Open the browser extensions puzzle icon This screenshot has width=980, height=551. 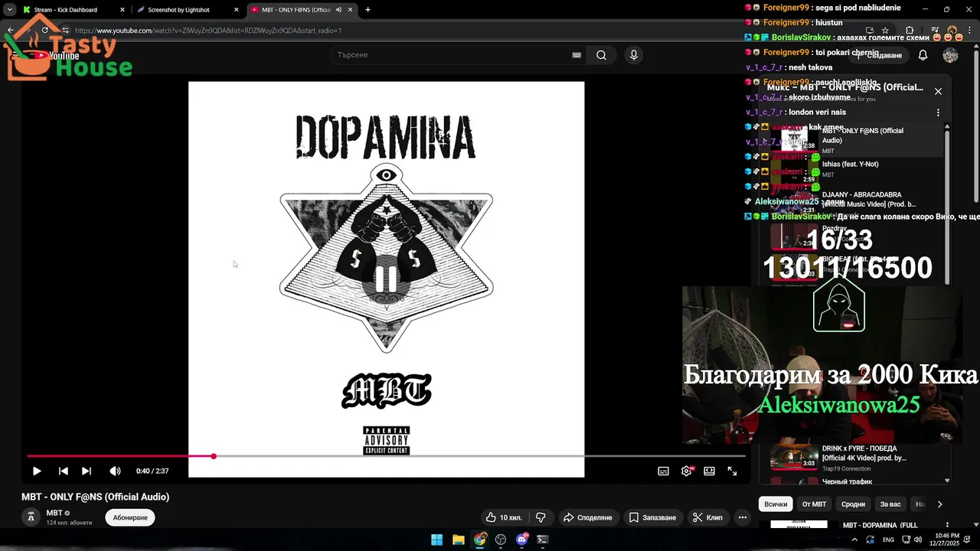[910, 31]
